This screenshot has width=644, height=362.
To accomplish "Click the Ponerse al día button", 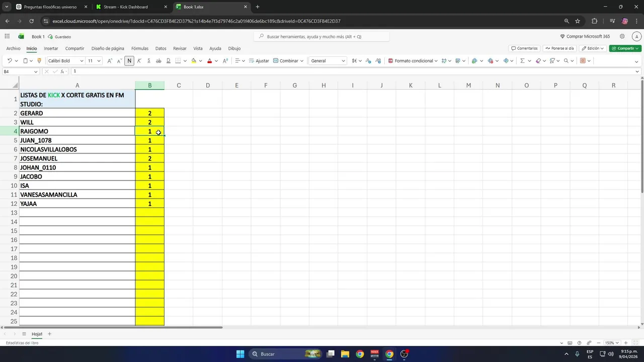I will pos(559,48).
